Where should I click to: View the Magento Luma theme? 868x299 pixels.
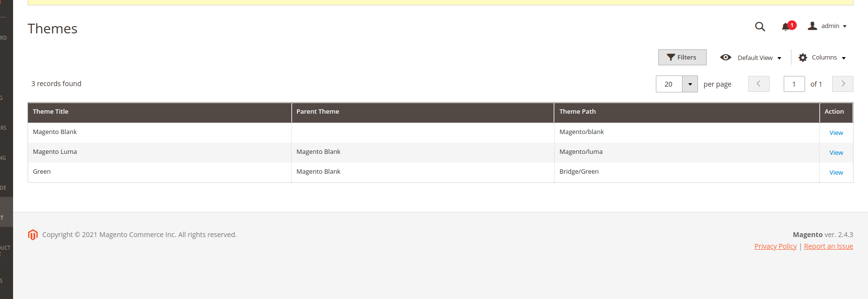pos(836,153)
